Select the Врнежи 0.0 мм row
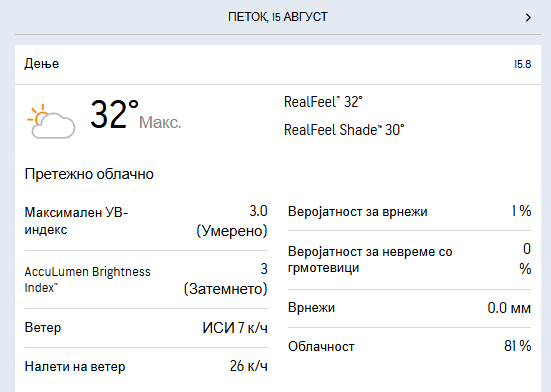This screenshot has height=392, width=551. tap(409, 308)
